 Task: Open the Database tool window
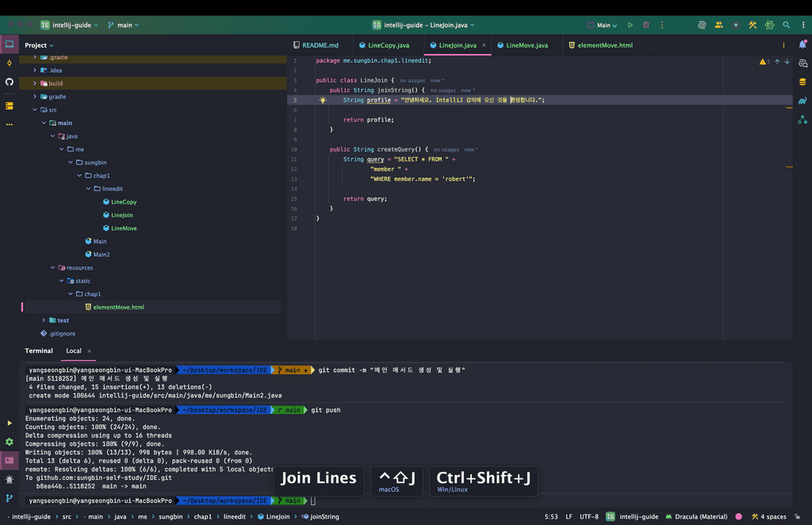(802, 82)
